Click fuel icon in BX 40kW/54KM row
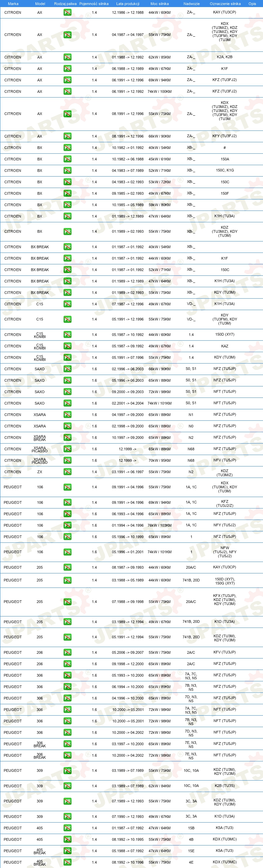This screenshot has width=263, height=868. [68, 148]
